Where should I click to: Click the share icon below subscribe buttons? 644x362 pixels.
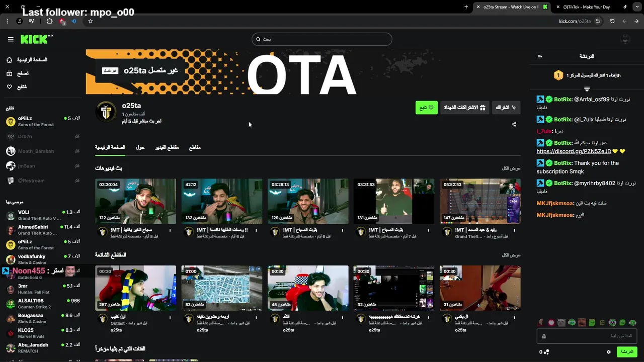click(x=514, y=124)
